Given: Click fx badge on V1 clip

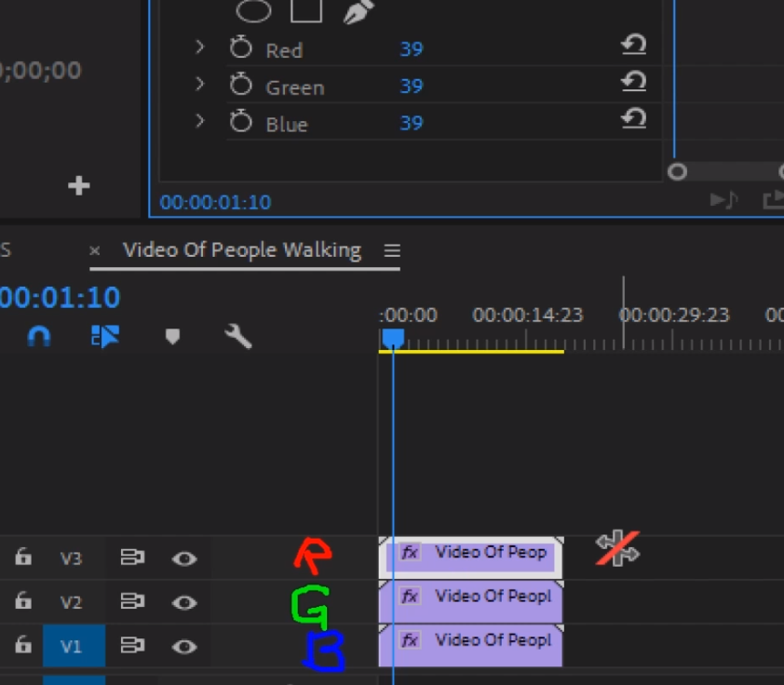Looking at the screenshot, I should tap(410, 640).
